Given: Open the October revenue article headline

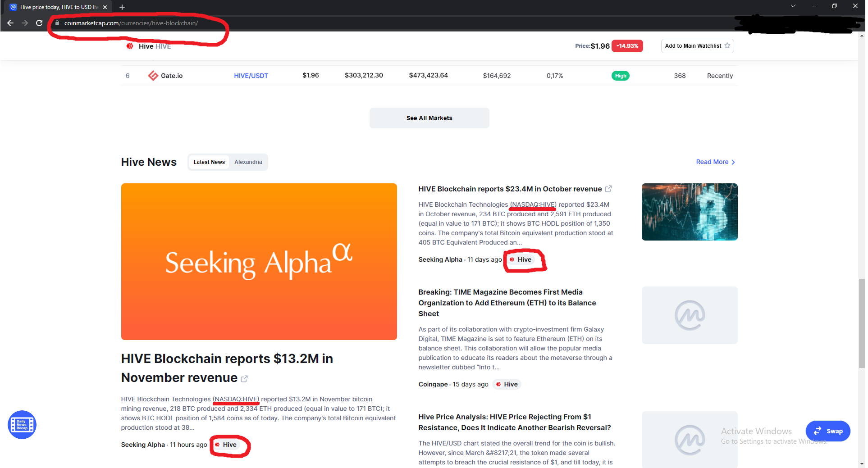Looking at the screenshot, I should click(x=510, y=189).
